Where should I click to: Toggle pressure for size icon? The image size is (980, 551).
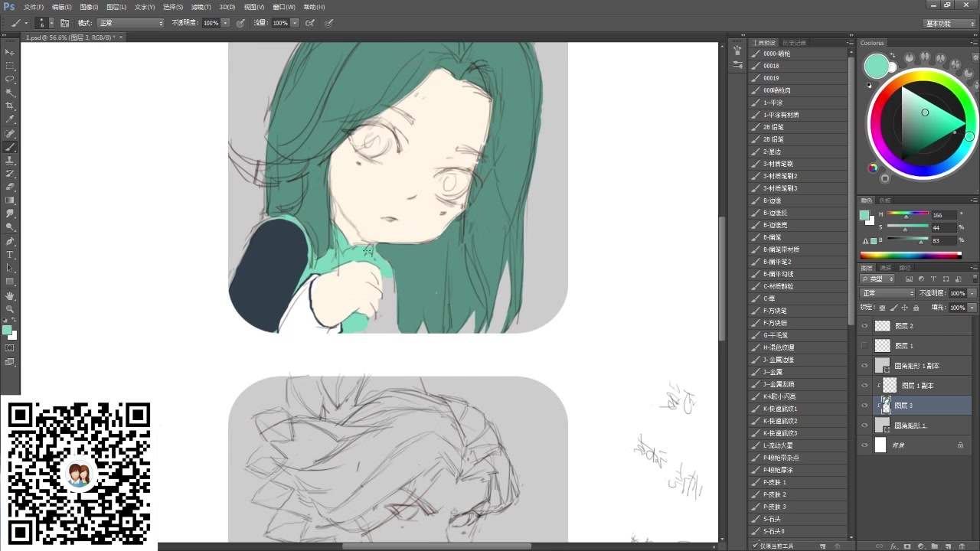point(328,23)
